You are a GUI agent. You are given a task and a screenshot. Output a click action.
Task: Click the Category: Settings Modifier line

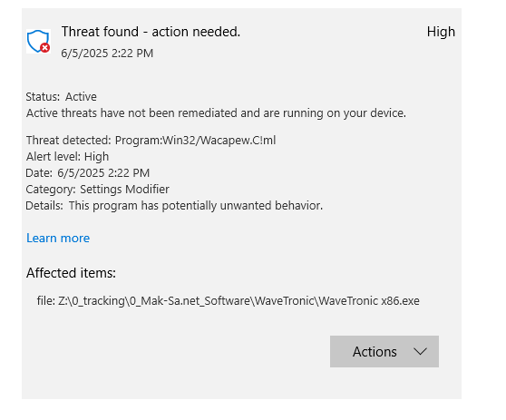click(x=97, y=190)
